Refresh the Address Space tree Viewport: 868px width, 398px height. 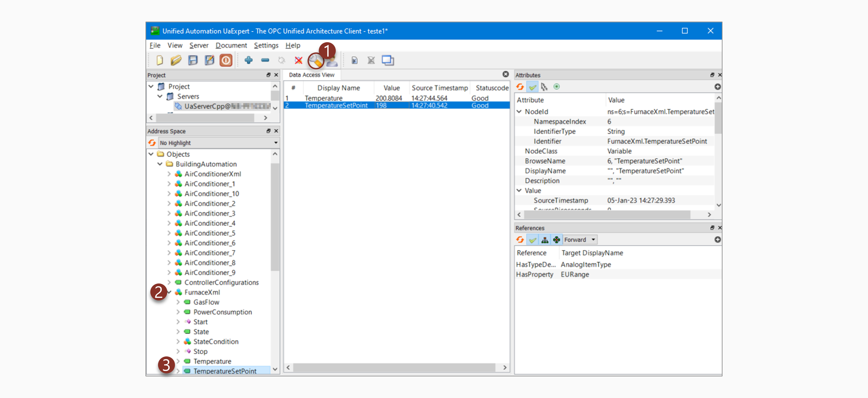click(152, 143)
